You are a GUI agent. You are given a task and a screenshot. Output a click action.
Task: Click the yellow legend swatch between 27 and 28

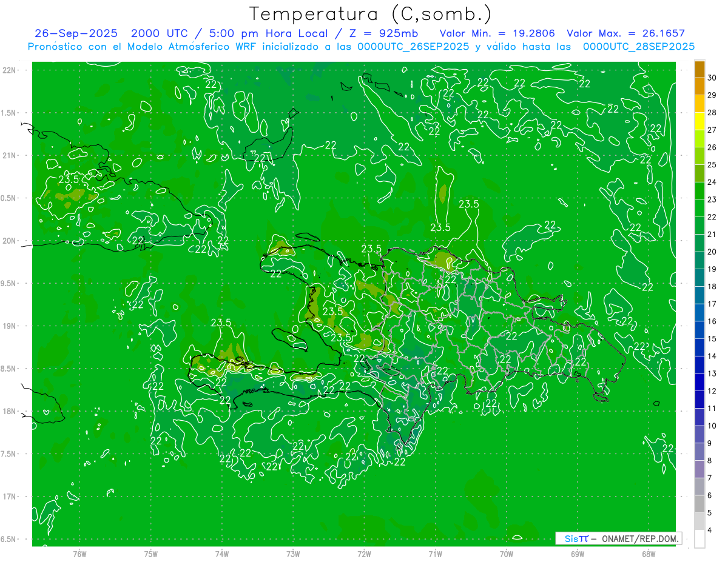tap(699, 121)
